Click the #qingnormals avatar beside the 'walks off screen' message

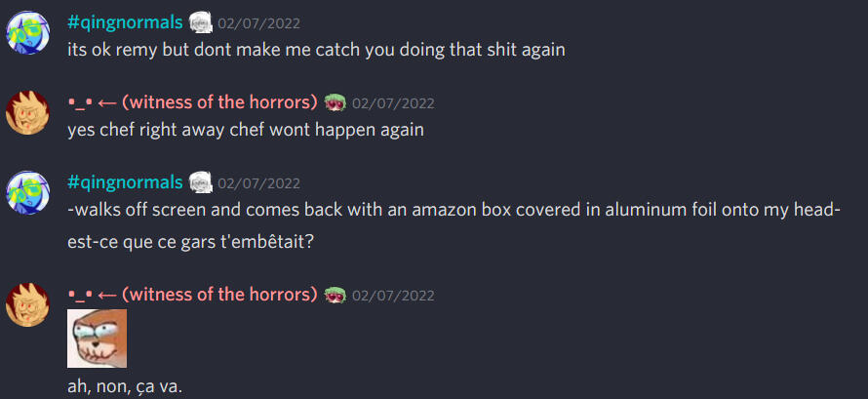coord(27,192)
